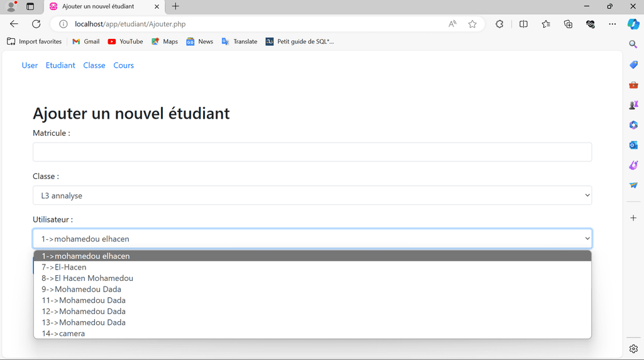Click the address bar URL
The height and width of the screenshot is (360, 644).
pyautogui.click(x=130, y=24)
